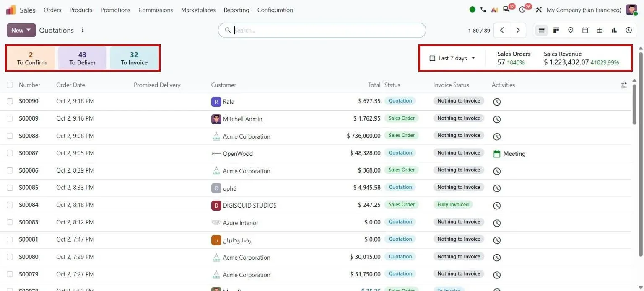Open optional columns settings icon
This screenshot has height=291, width=644.
624,85
